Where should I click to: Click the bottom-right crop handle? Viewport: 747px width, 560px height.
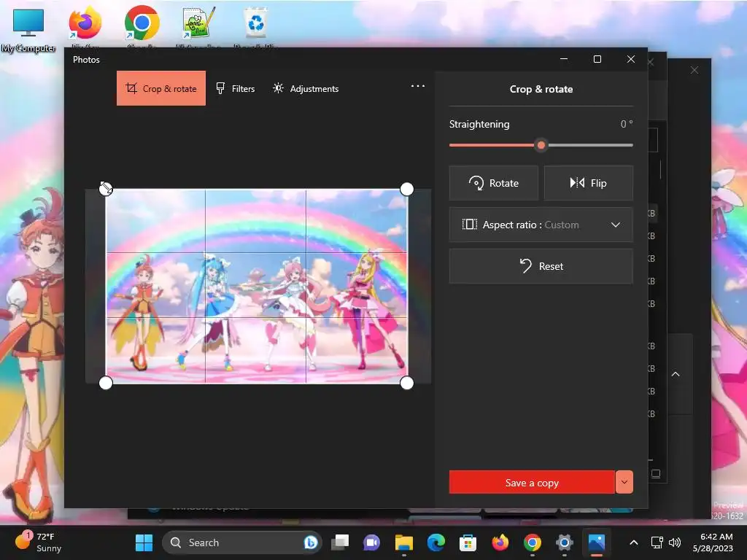point(407,383)
